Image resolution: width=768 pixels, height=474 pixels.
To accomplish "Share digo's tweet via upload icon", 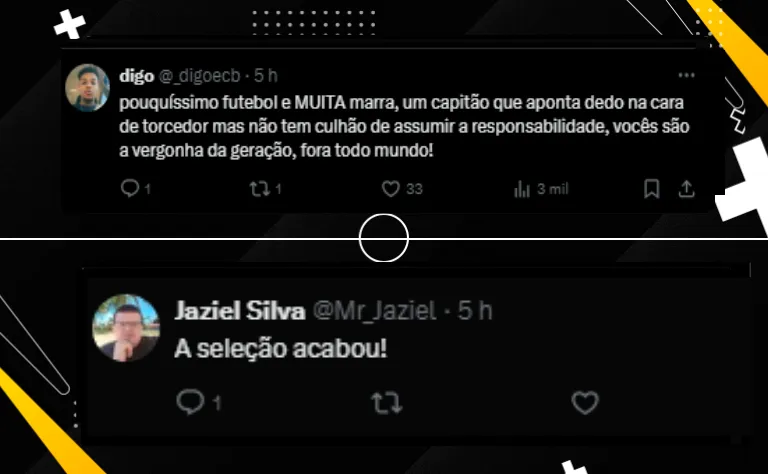I will click(687, 189).
